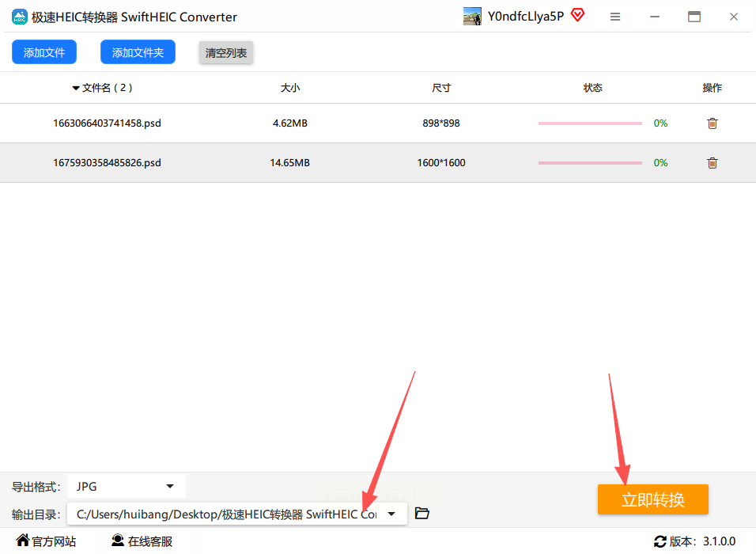The height and width of the screenshot is (554, 756).
Task: Close the SwiftHEIC Converter window
Action: click(x=734, y=17)
